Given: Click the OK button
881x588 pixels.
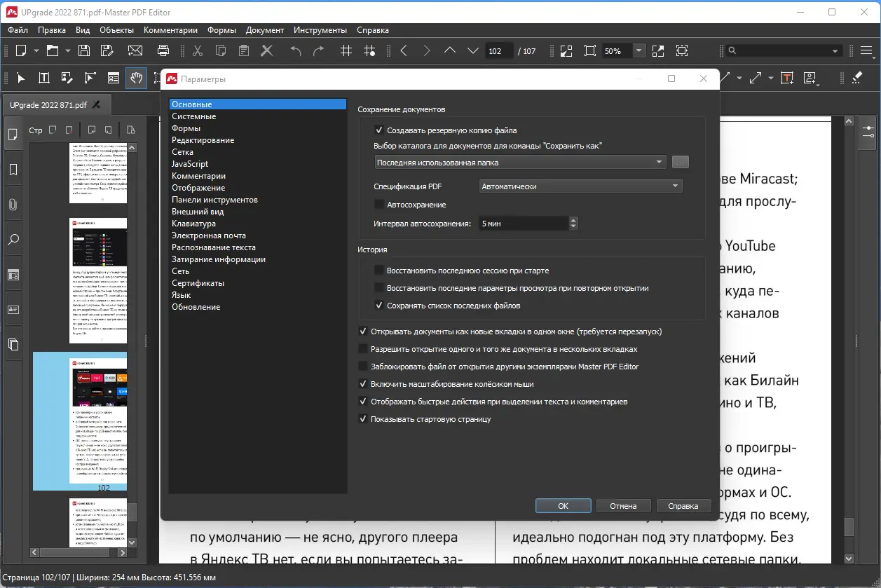Looking at the screenshot, I should 563,506.
